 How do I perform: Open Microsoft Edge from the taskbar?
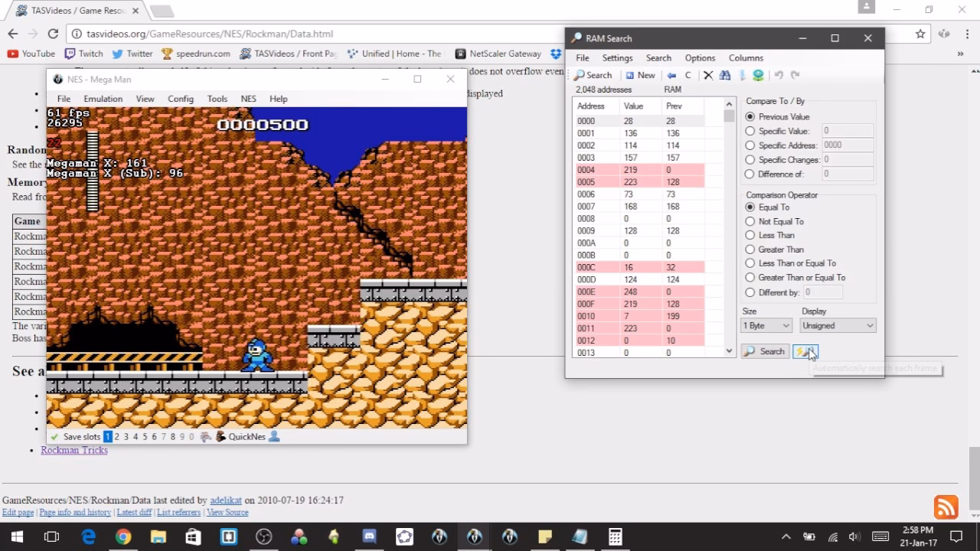coord(88,537)
